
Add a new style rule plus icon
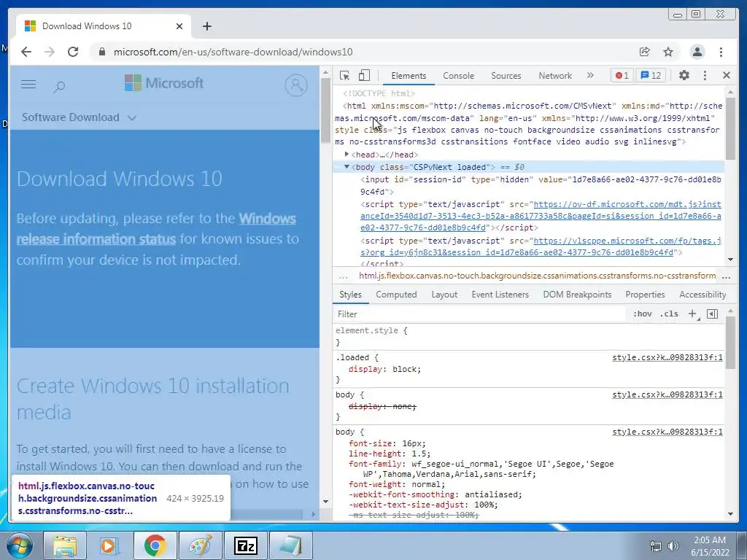(693, 314)
